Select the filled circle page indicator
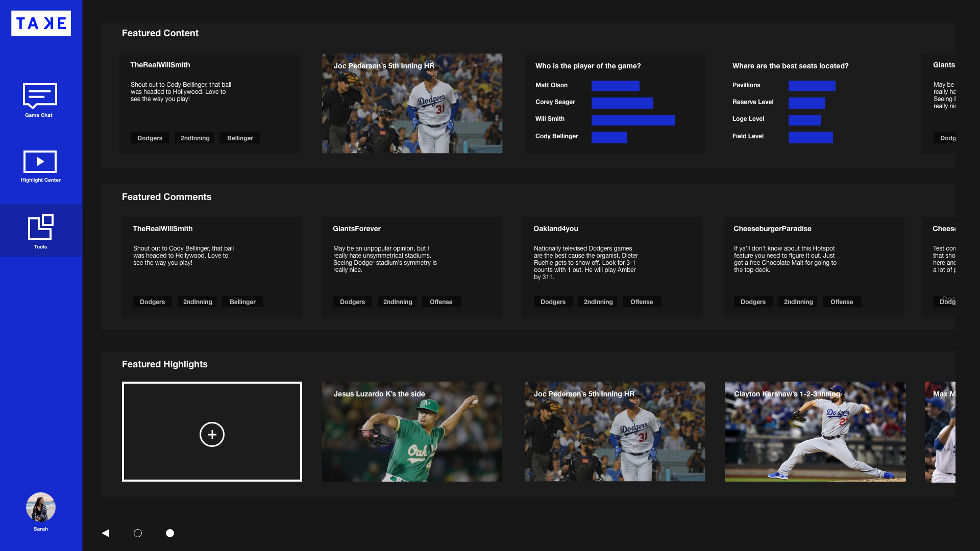Viewport: 980px width, 551px height. 170,533
